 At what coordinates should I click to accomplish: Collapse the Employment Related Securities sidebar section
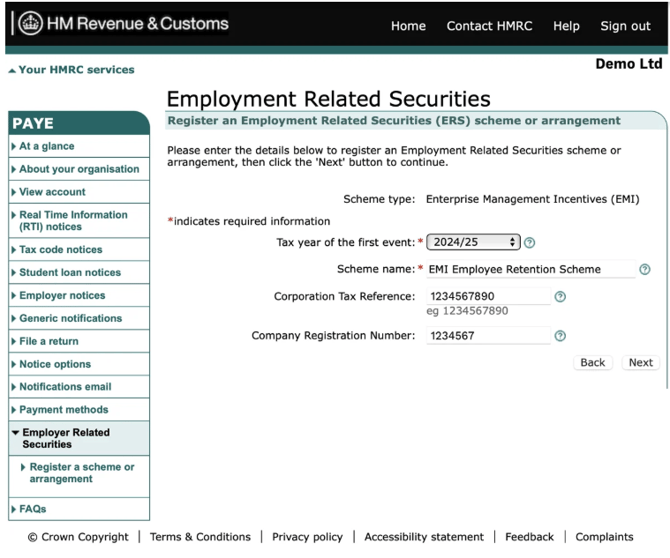[x=65, y=438]
